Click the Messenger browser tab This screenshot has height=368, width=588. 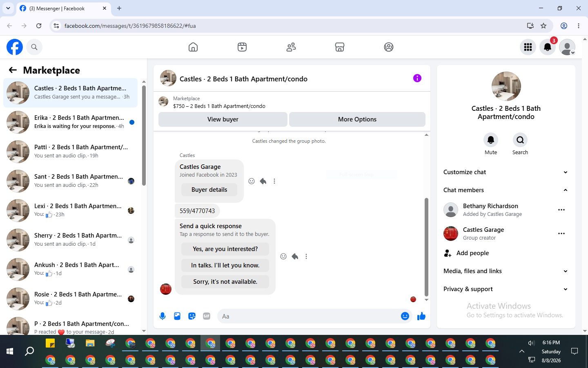(x=63, y=8)
